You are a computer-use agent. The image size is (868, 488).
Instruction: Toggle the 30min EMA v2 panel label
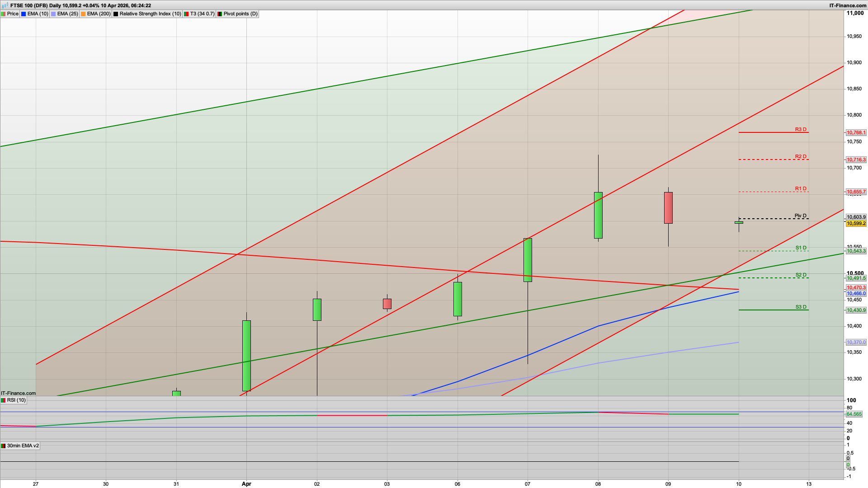20,446
